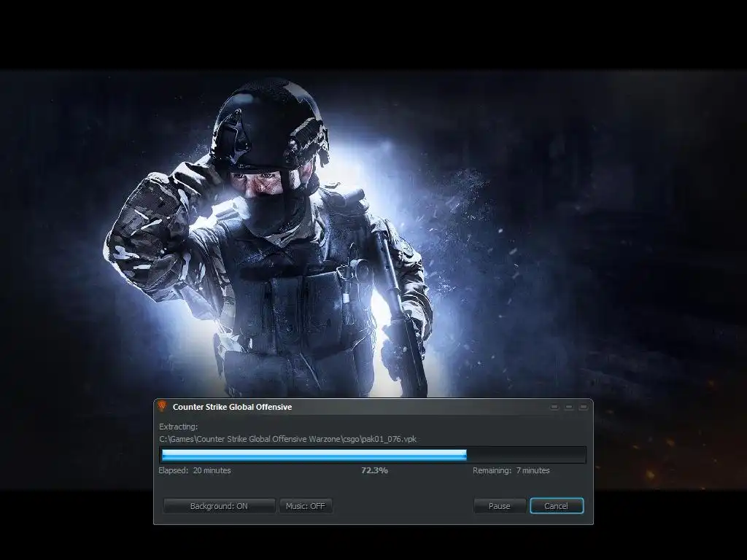Image resolution: width=747 pixels, height=560 pixels.
Task: Turn off the Background: ON toggle button
Action: pyautogui.click(x=219, y=506)
